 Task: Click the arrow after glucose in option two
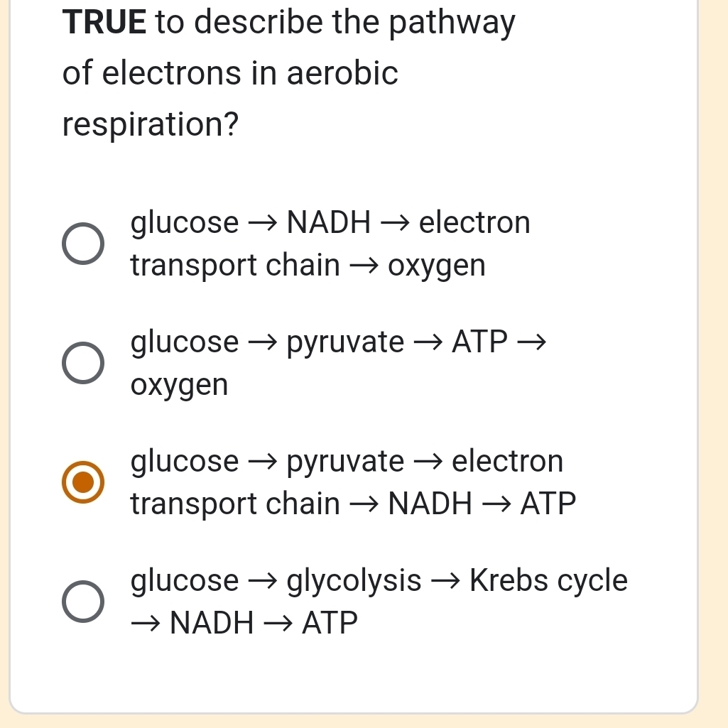(261, 342)
